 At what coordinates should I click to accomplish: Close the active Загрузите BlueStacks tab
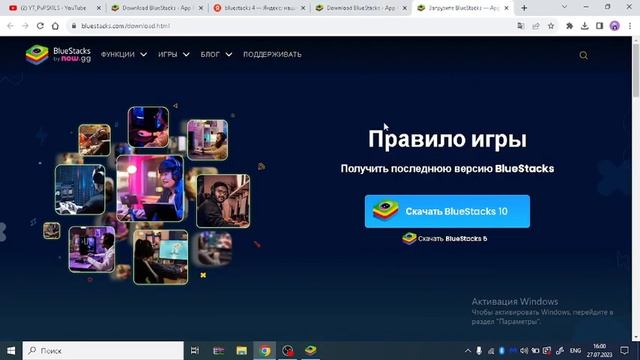[x=507, y=8]
